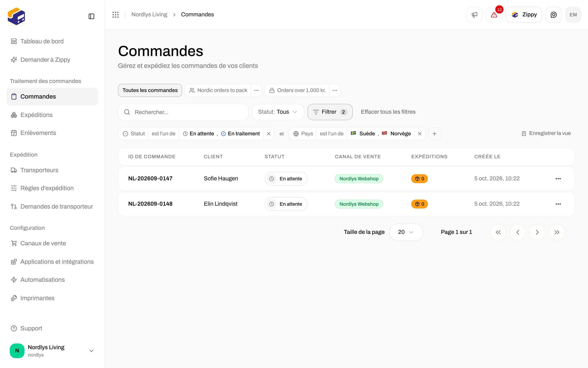View the 12 alert notifications

tap(494, 15)
